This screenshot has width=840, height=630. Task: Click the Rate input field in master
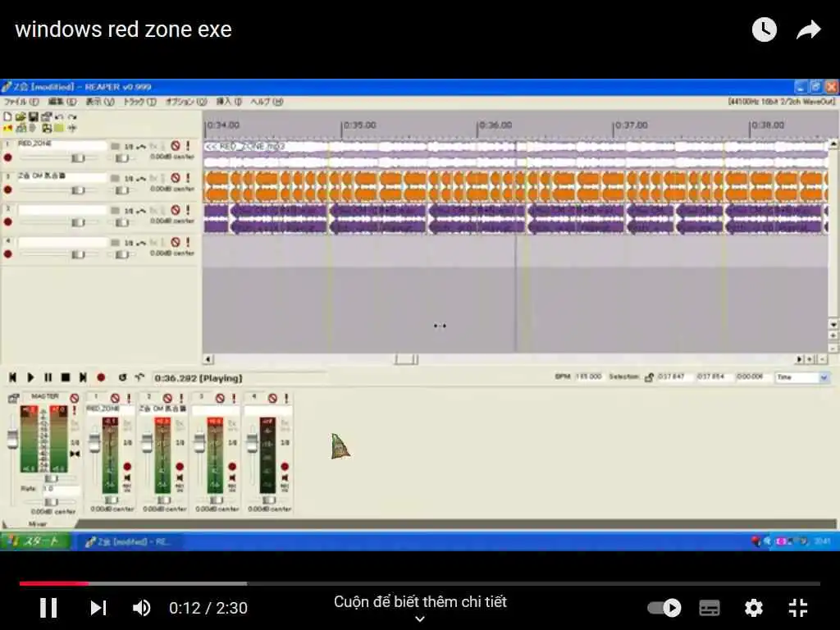pyautogui.click(x=61, y=489)
